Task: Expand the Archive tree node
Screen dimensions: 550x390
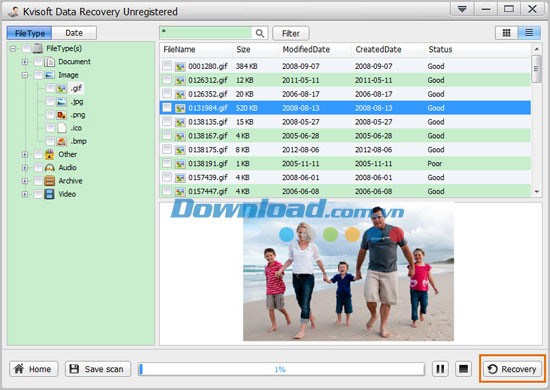Action: pos(25,181)
